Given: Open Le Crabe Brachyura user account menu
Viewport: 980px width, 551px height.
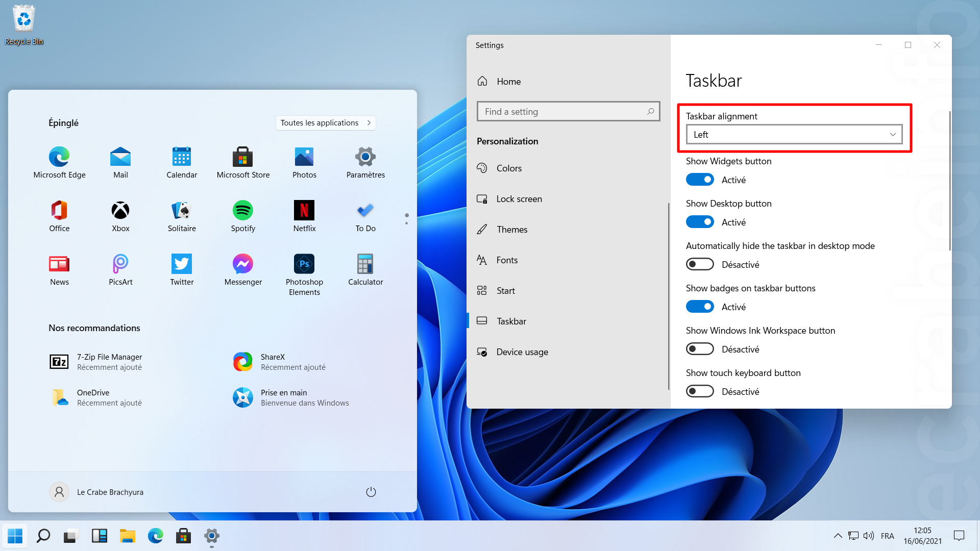Looking at the screenshot, I should coord(96,492).
